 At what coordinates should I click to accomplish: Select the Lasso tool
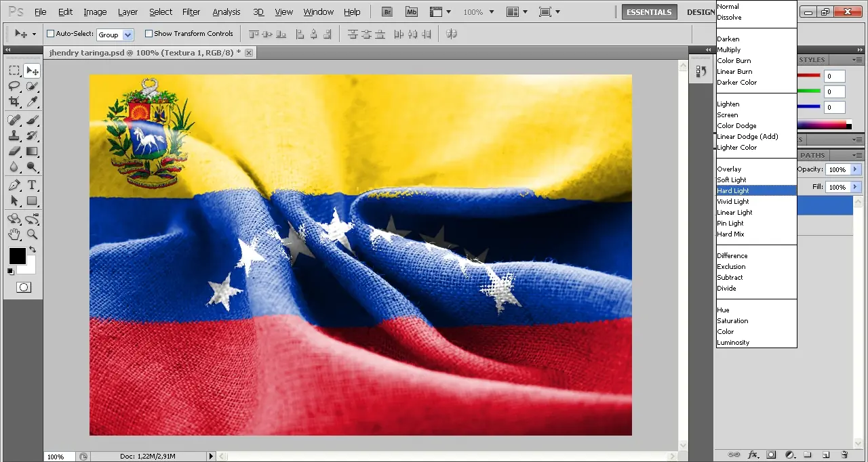pos(14,86)
